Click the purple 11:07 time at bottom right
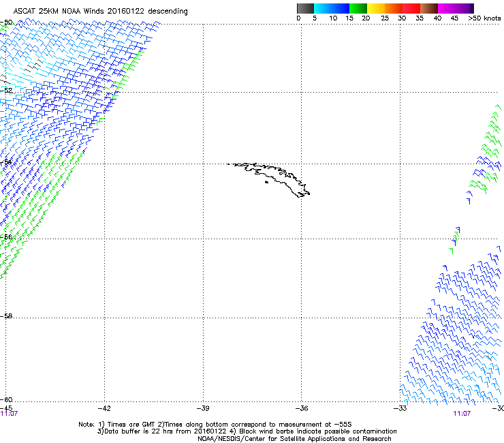504x443 pixels. point(462,414)
